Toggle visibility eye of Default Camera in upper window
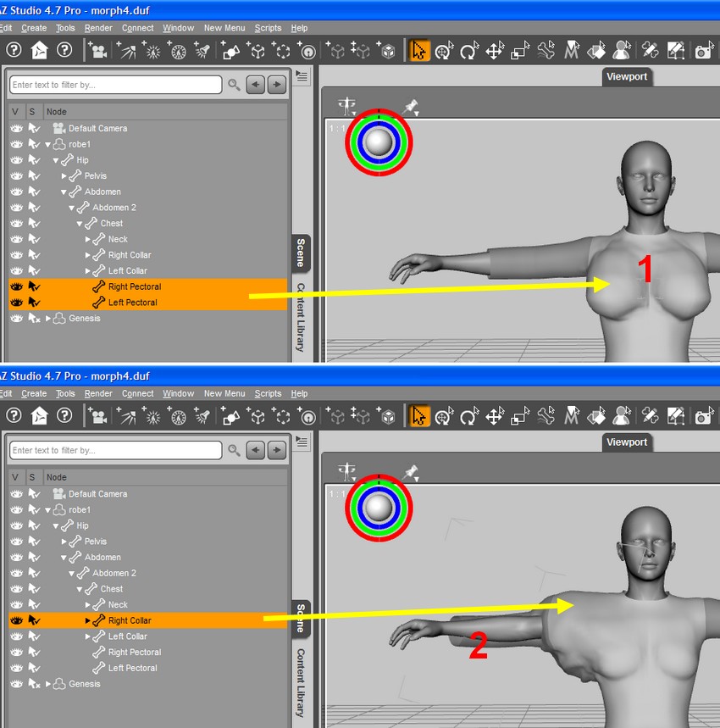The height and width of the screenshot is (728, 720). click(x=16, y=128)
